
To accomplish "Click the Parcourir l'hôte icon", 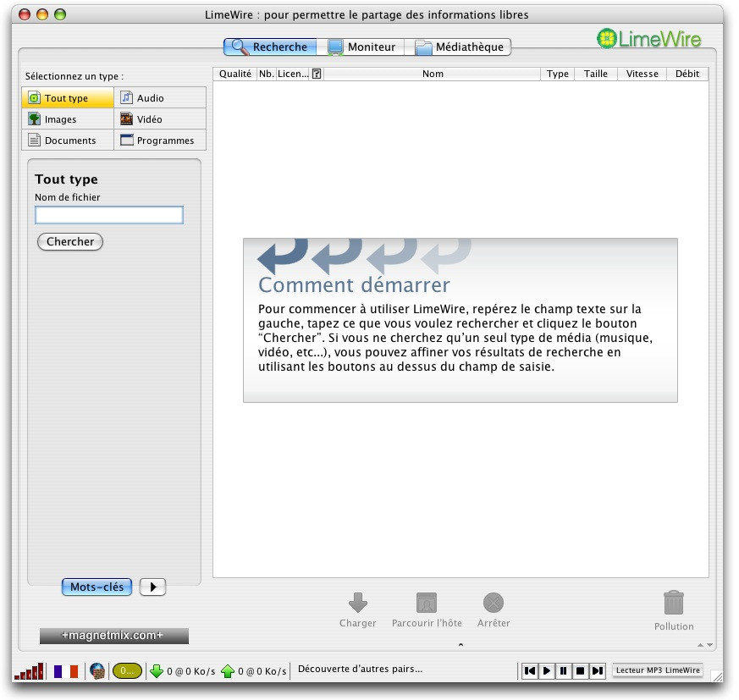I will (427, 603).
